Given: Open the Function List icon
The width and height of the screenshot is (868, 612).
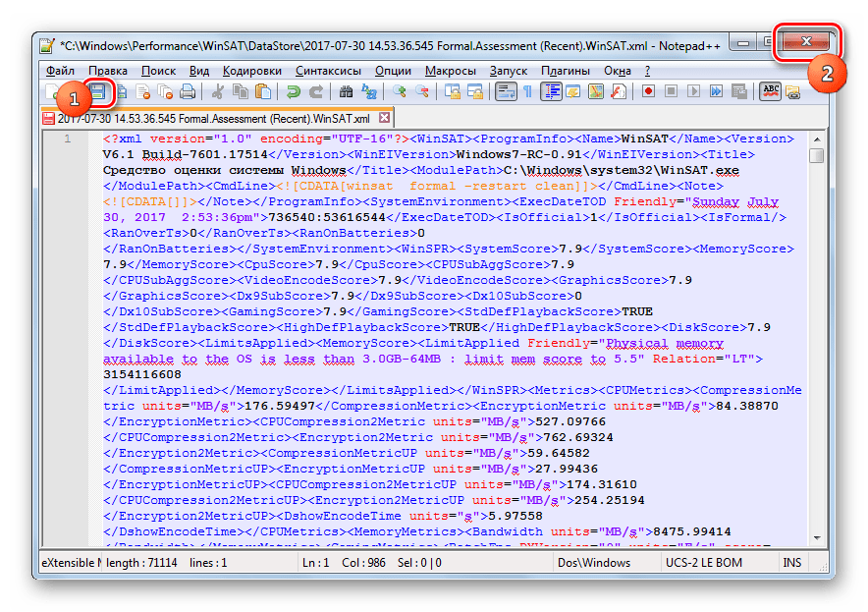Looking at the screenshot, I should [x=619, y=91].
